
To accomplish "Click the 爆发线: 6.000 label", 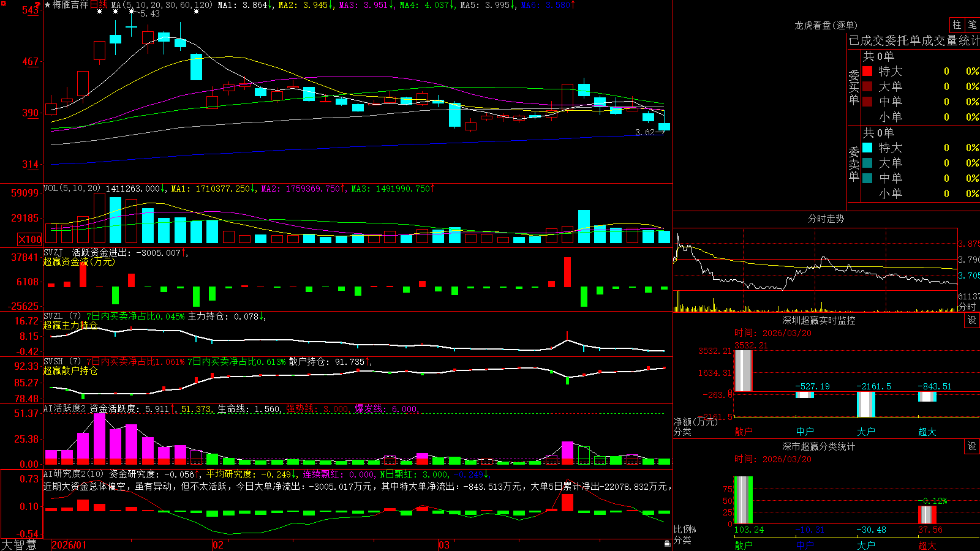I will pyautogui.click(x=386, y=409).
